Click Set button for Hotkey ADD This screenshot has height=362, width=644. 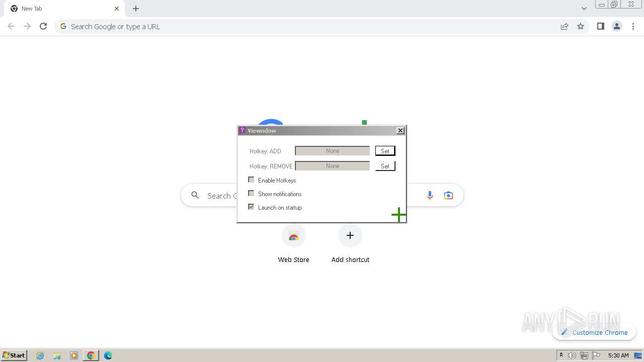tap(385, 151)
